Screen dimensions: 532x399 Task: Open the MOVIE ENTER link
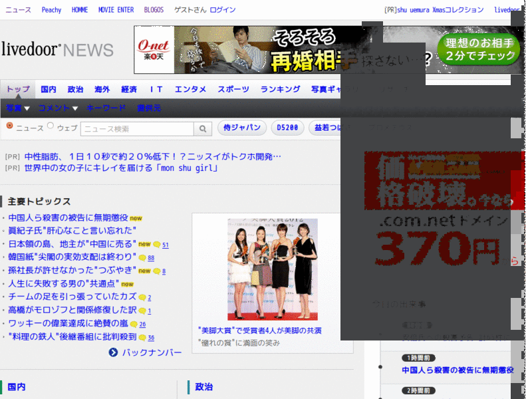(x=116, y=10)
